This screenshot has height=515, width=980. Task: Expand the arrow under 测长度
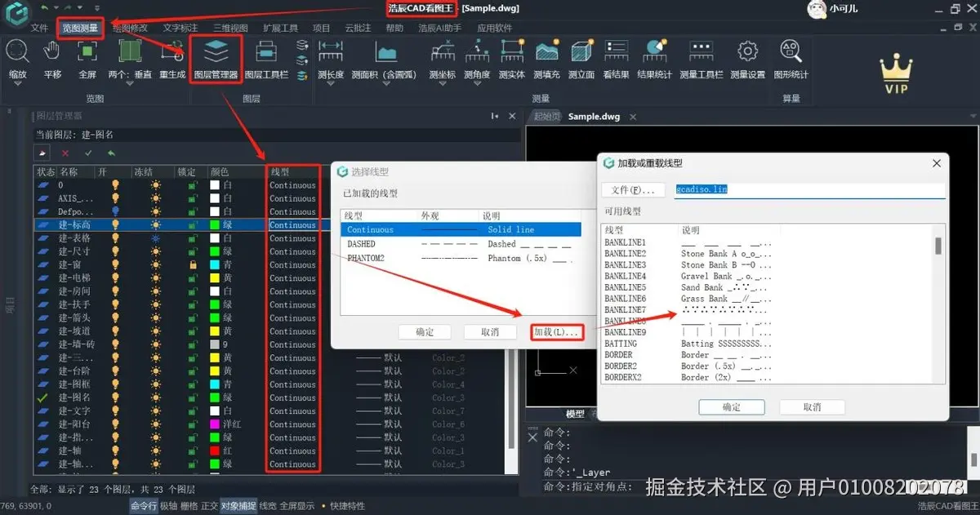(330, 83)
